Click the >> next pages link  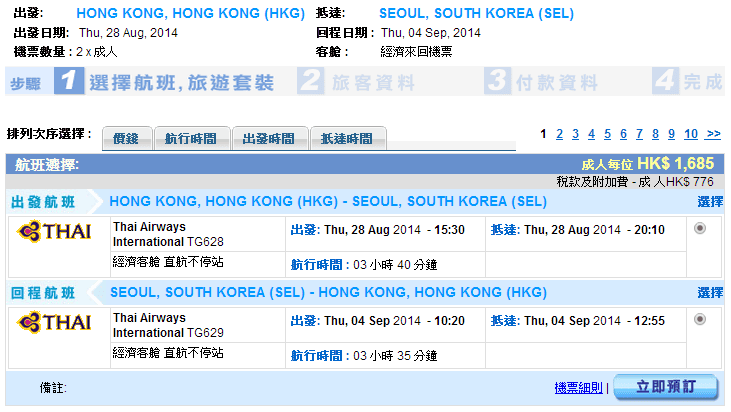713,134
